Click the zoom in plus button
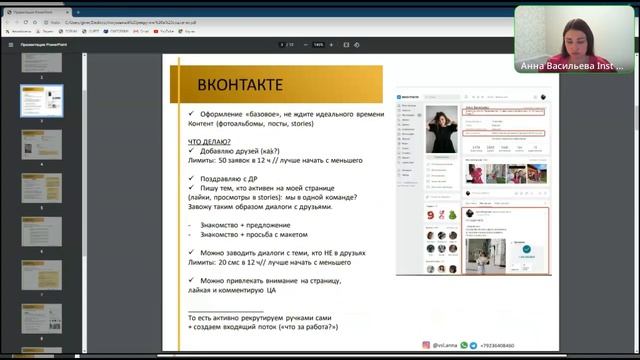 click(331, 45)
